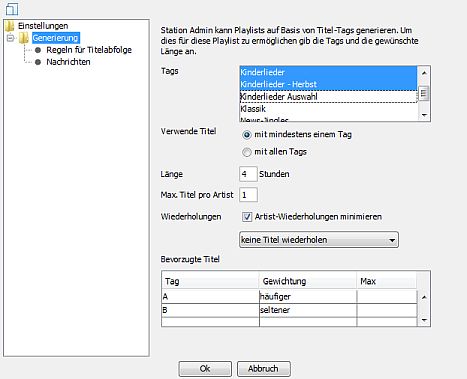Click the Länge hours input field
This screenshot has height=379, width=467.
pos(248,174)
